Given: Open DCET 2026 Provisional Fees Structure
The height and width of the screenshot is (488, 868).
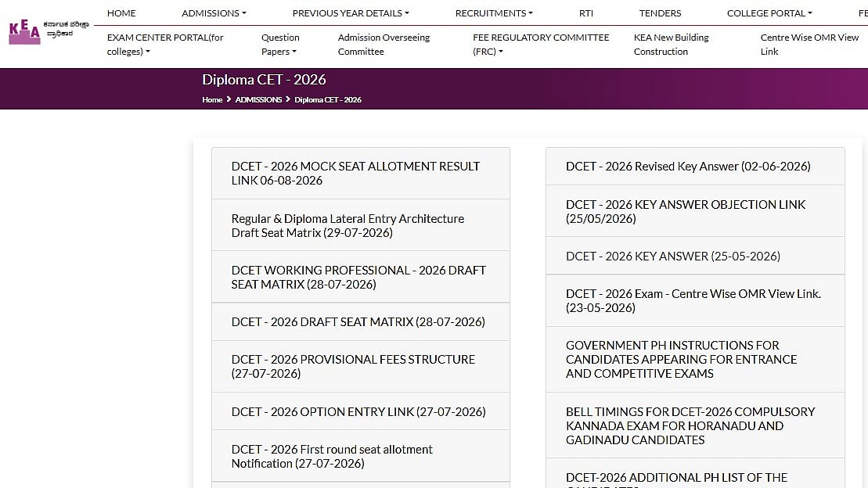Looking at the screenshot, I should [360, 366].
